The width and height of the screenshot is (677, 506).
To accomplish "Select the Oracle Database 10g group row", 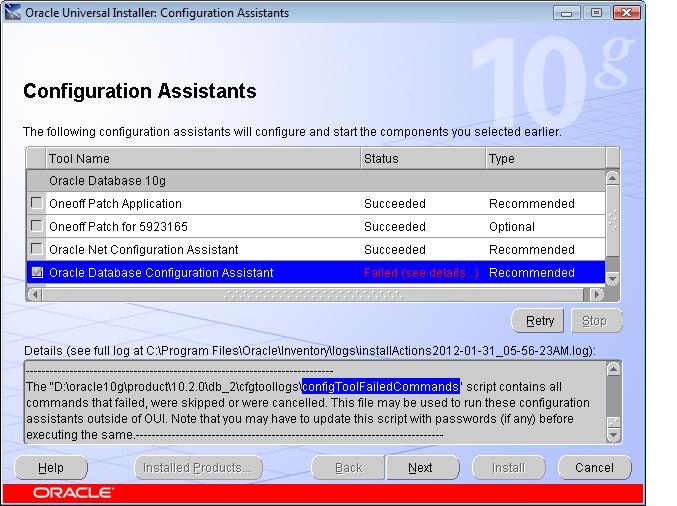I will (x=316, y=180).
